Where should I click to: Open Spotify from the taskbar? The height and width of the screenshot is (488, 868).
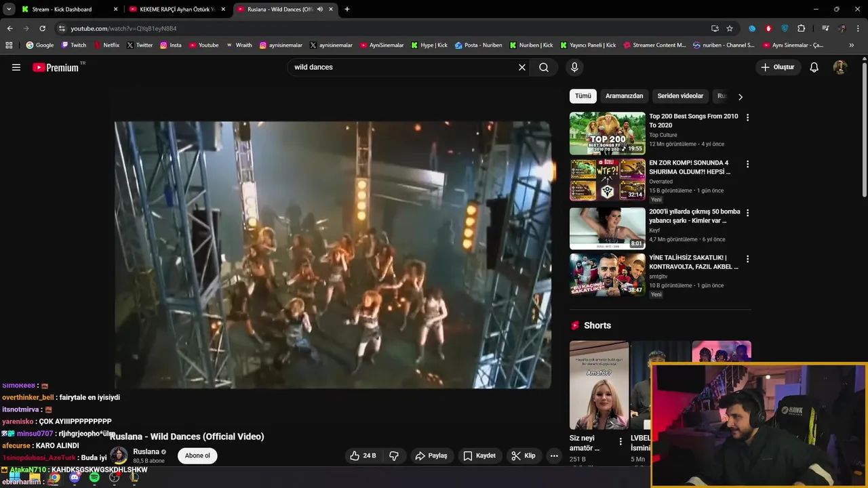(x=94, y=478)
